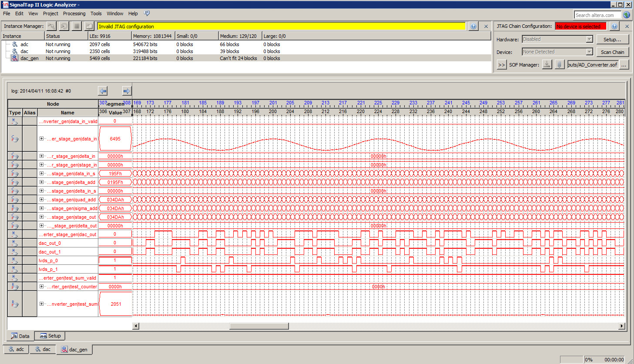Click the dac_gen instance icon in Instance Manager
The width and height of the screenshot is (634, 364).
tap(15, 58)
